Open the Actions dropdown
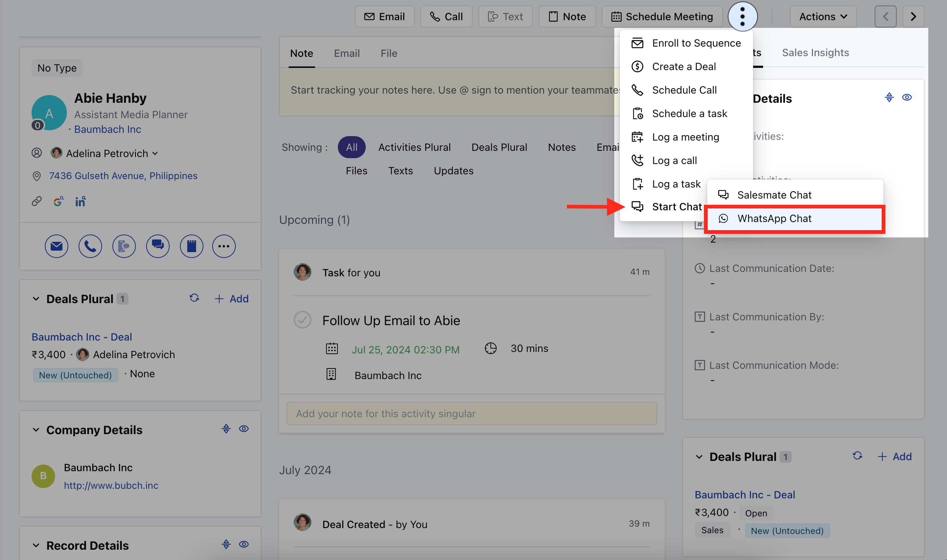947x560 pixels. pos(823,17)
